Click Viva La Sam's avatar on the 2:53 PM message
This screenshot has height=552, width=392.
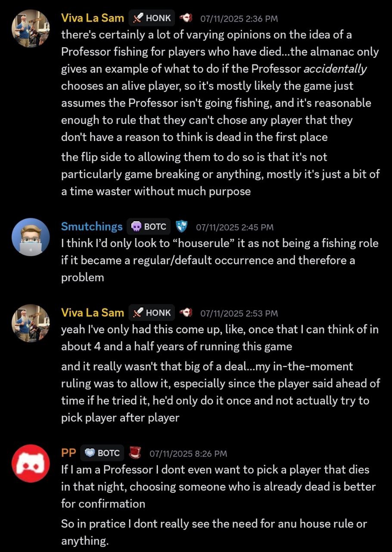(30, 323)
